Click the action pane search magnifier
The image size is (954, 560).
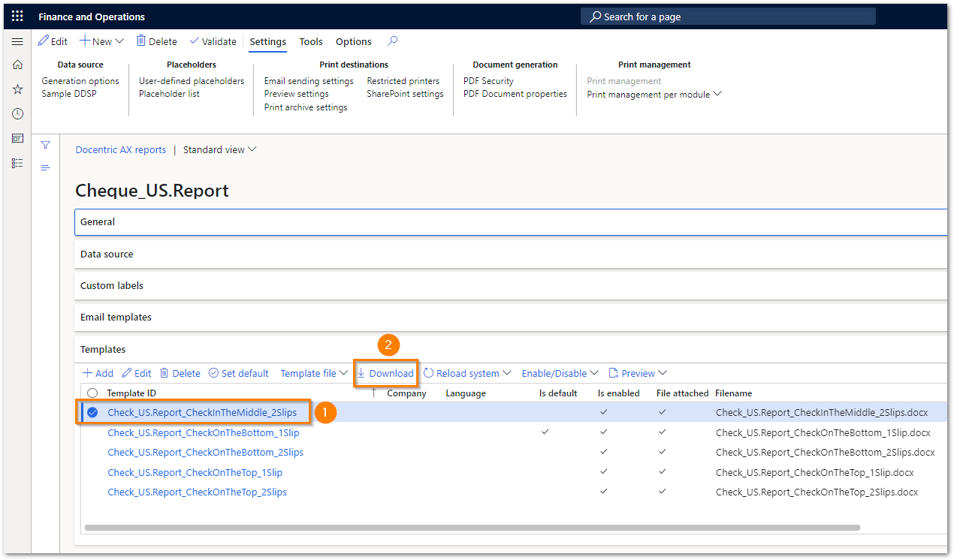tap(392, 41)
